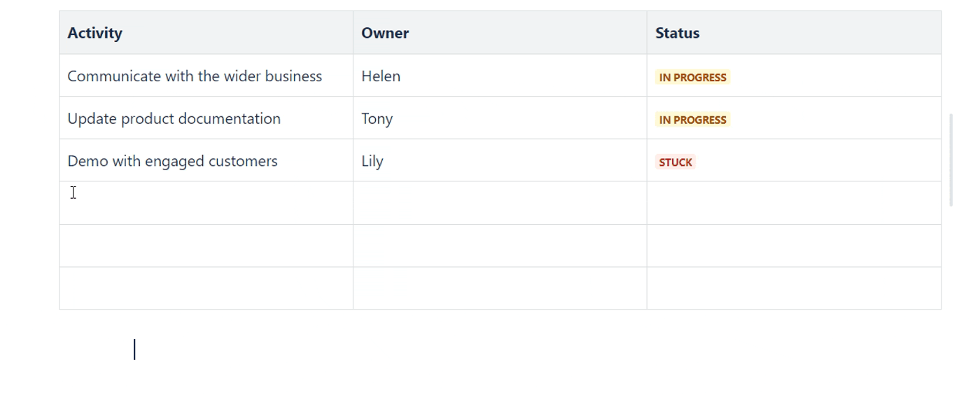The height and width of the screenshot is (395, 980).
Task: Click the Helen owner cell
Action: (x=500, y=76)
